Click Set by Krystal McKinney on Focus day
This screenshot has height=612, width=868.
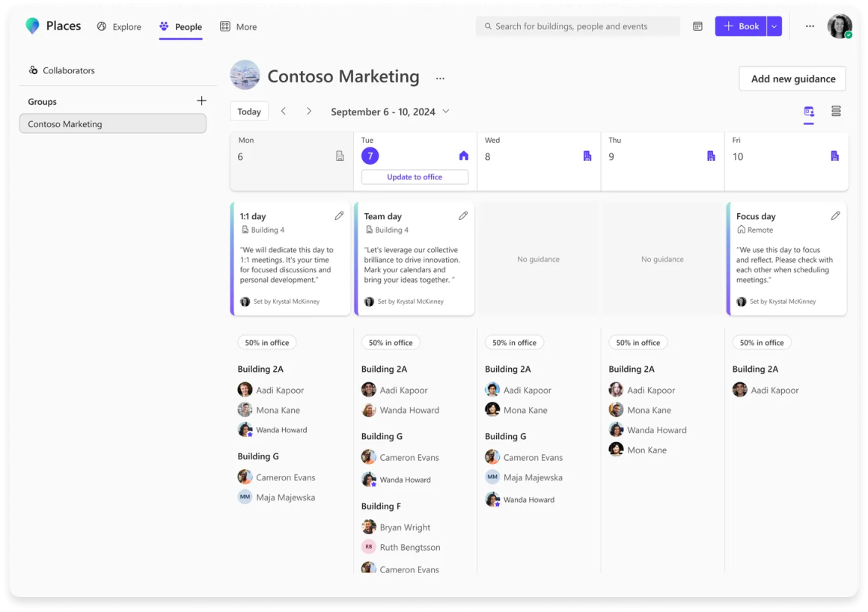click(x=777, y=302)
